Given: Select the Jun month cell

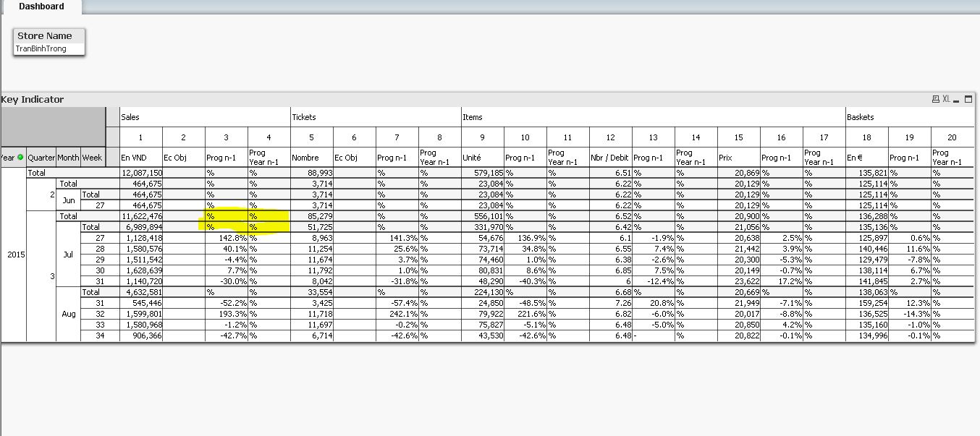Looking at the screenshot, I should tap(68, 200).
